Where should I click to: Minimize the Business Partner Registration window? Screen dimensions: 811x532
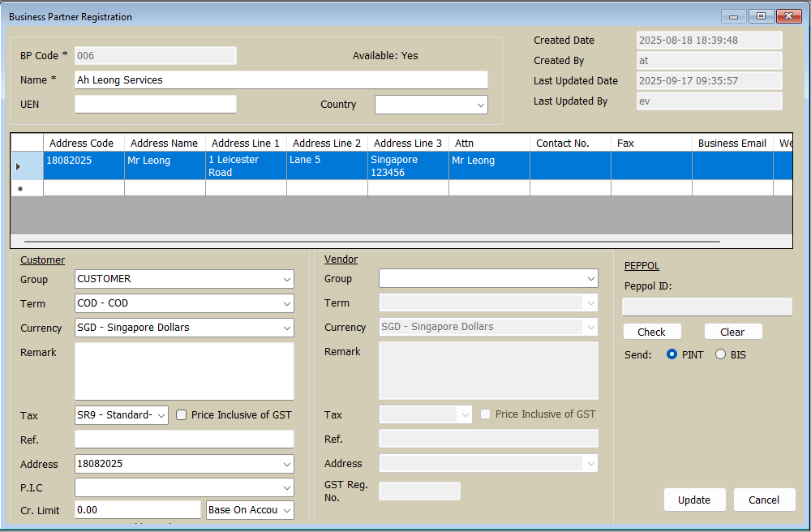734,16
